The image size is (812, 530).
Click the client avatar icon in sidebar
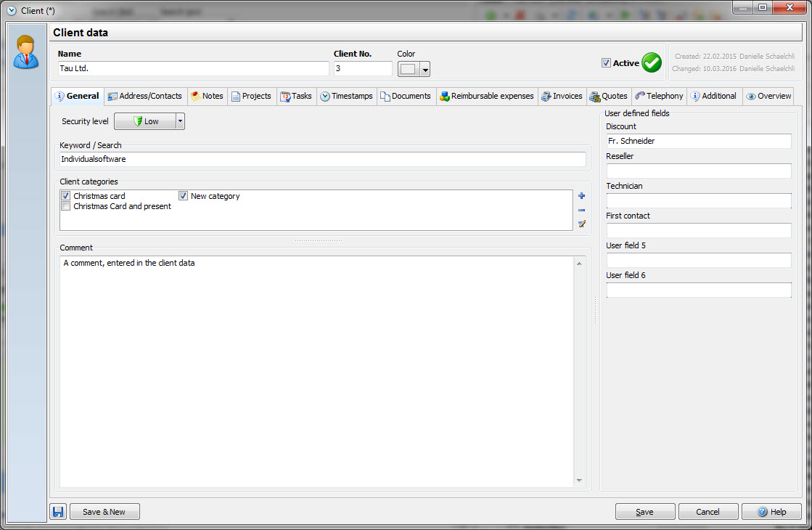[x=26, y=52]
